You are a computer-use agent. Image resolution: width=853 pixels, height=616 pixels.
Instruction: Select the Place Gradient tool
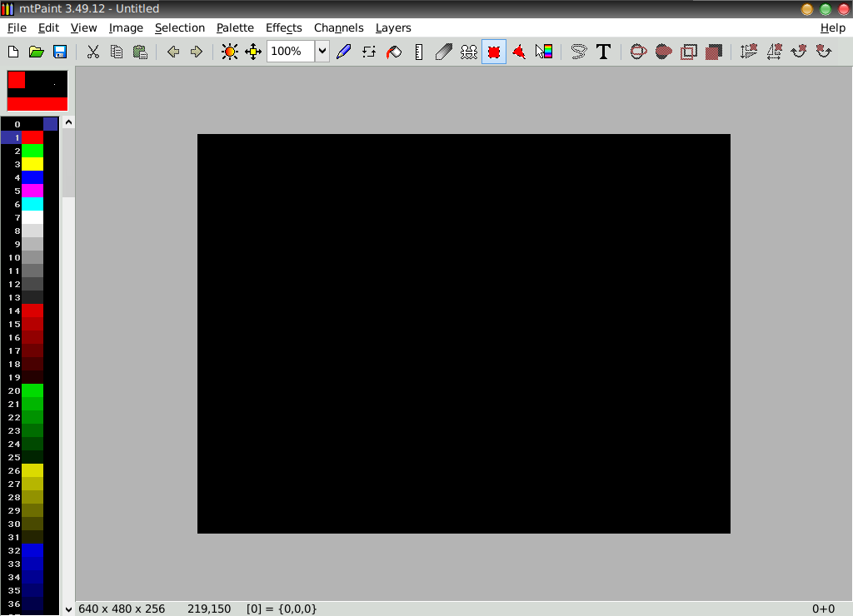pyautogui.click(x=544, y=52)
